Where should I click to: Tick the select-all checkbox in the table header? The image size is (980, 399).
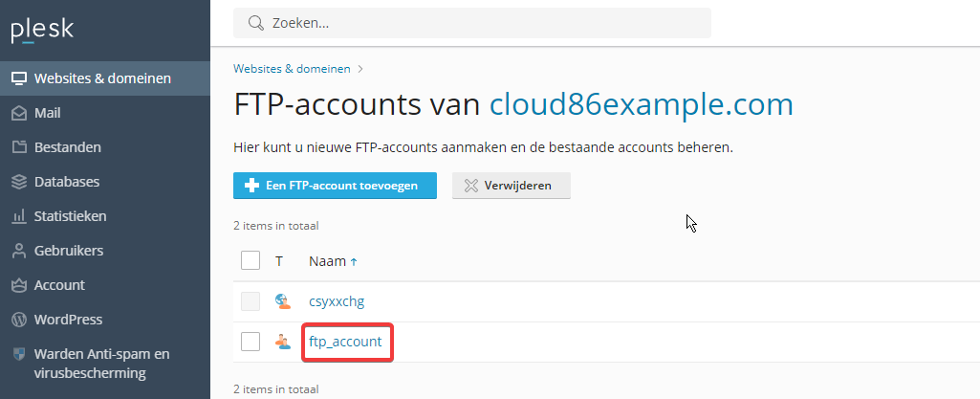[250, 261]
